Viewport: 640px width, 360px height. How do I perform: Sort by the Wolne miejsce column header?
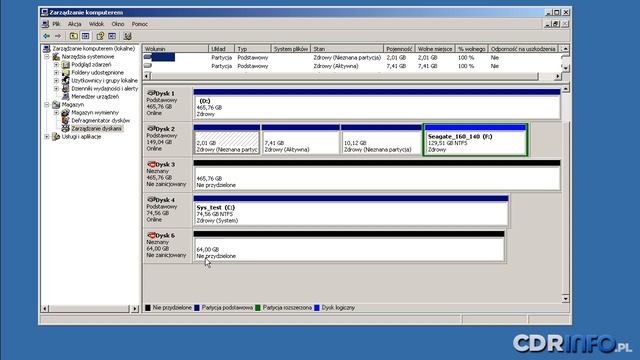(435, 49)
